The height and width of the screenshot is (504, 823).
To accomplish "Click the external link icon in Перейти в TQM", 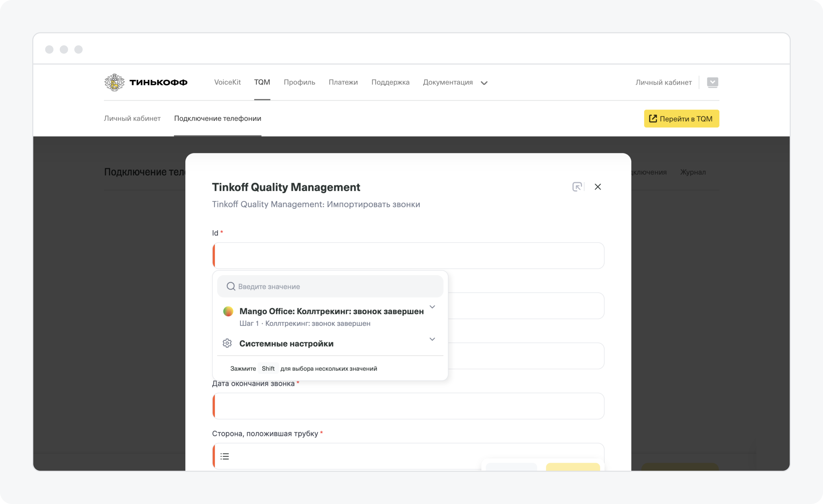I will point(653,118).
